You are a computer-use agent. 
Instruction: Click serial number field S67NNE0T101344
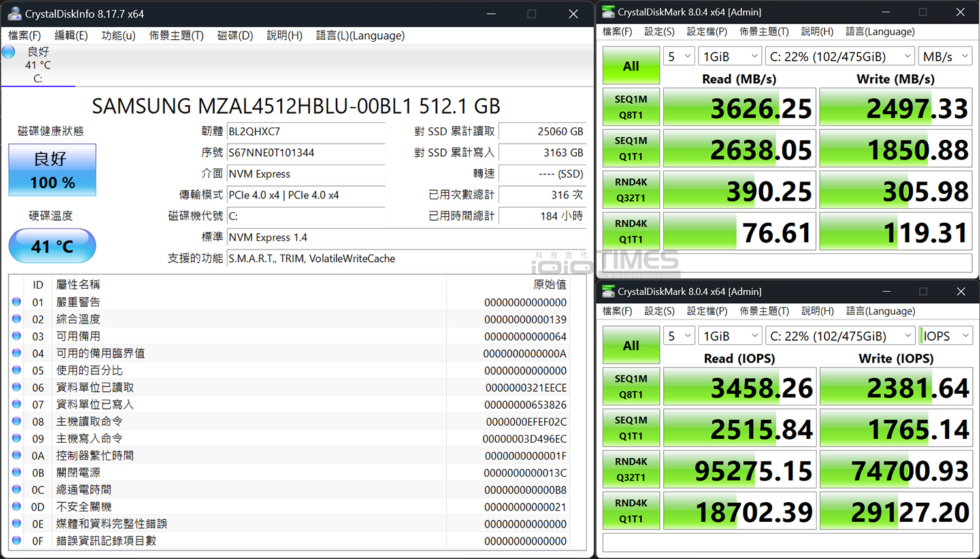306,153
